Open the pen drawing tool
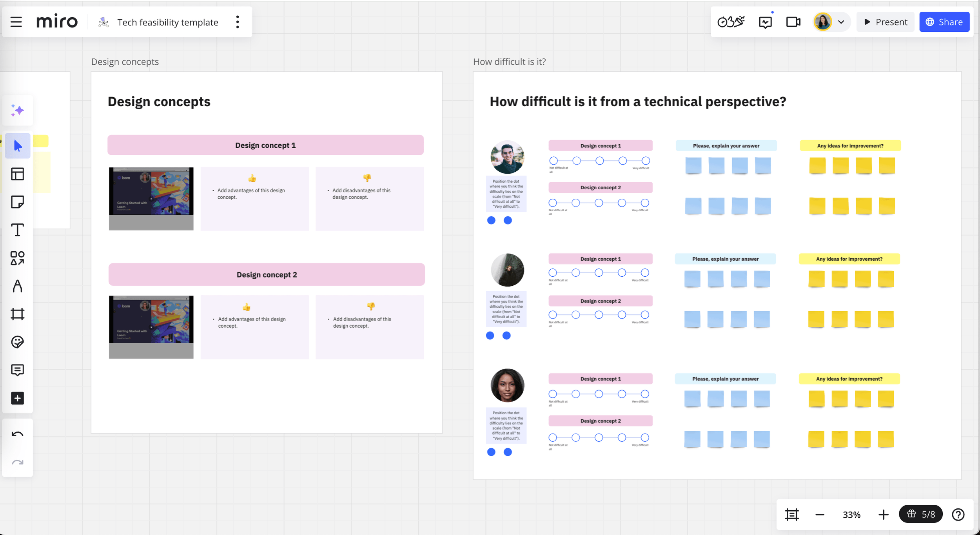Viewport: 980px width, 535px height. tap(17, 286)
